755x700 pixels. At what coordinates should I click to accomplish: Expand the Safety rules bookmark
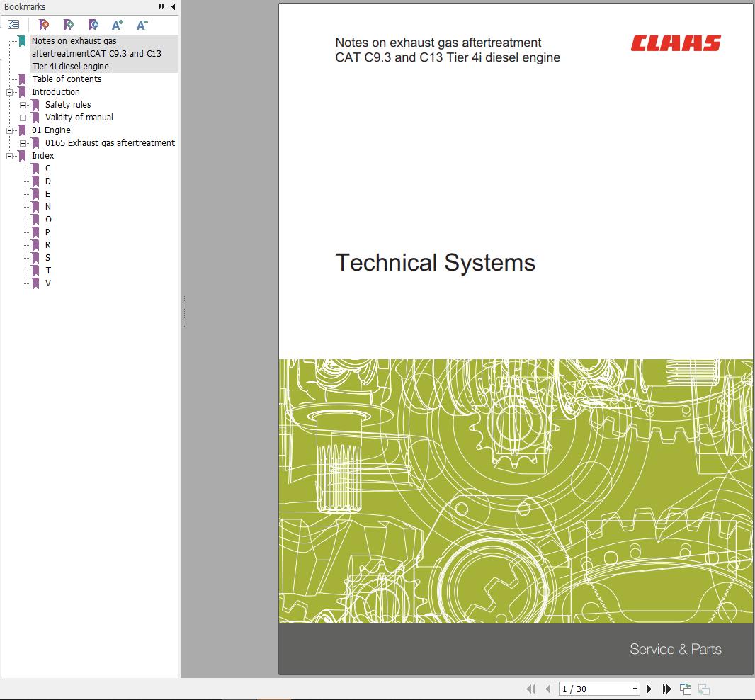(x=23, y=105)
